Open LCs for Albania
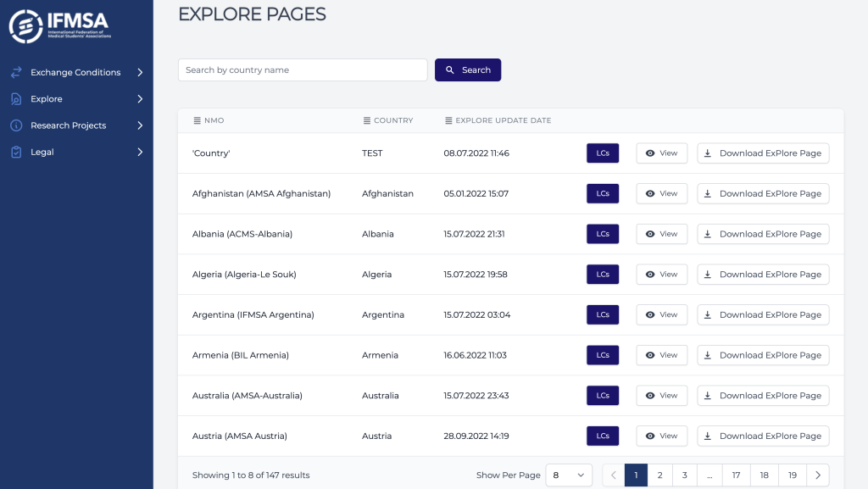The width and height of the screenshot is (868, 489). tap(603, 234)
